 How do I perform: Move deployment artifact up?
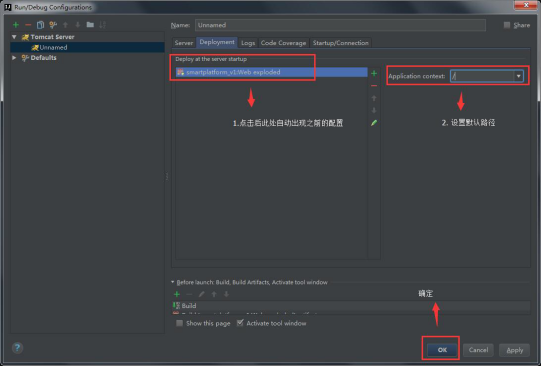[374, 98]
